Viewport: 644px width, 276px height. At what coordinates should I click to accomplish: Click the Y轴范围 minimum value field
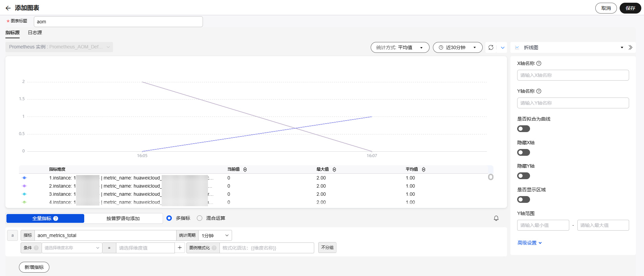click(543, 225)
